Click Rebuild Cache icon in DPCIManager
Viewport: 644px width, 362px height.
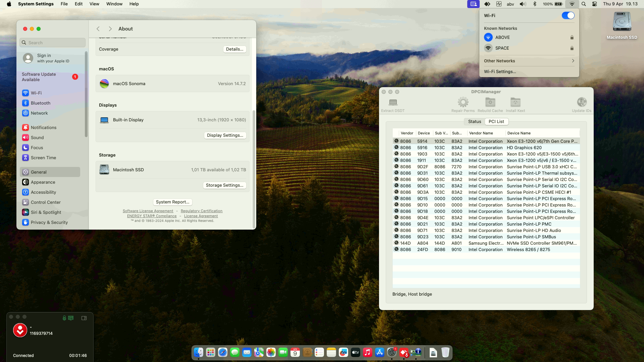click(490, 102)
